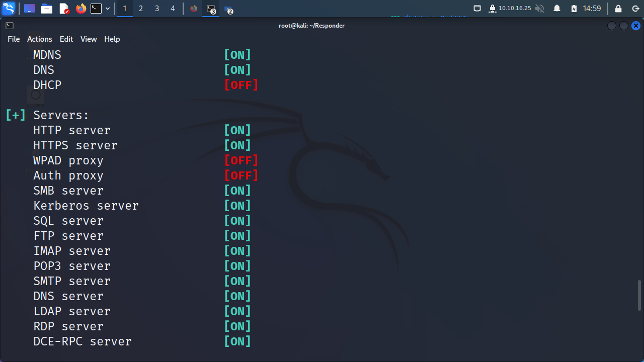The image size is (644, 362).
Task: Click the [ON] status beside MDNS
Action: (237, 55)
